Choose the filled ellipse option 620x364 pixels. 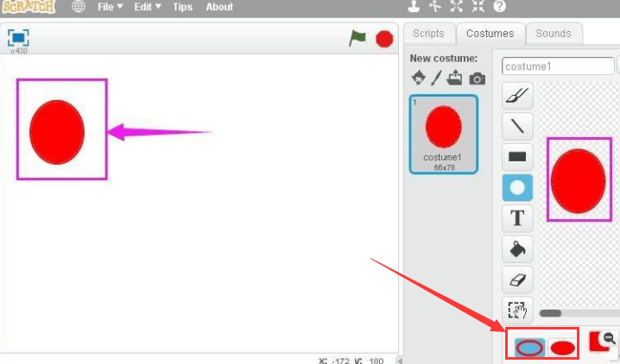562,348
